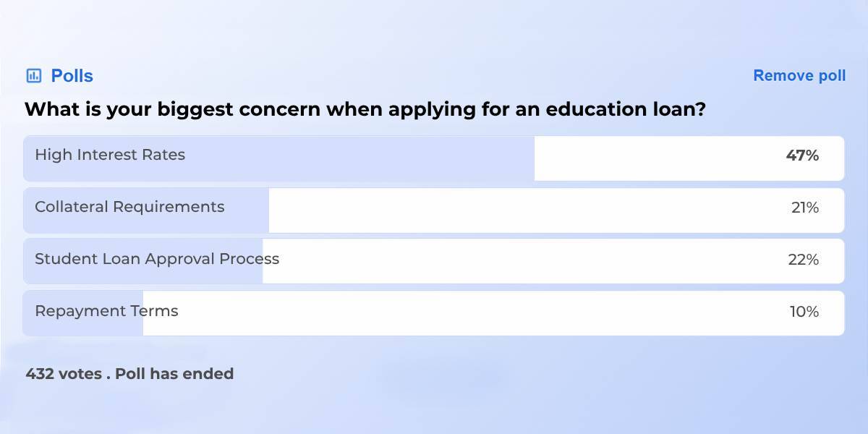This screenshot has width=868, height=434.
Task: Select the 'Collateral Requirements' poll option
Action: tap(129, 207)
